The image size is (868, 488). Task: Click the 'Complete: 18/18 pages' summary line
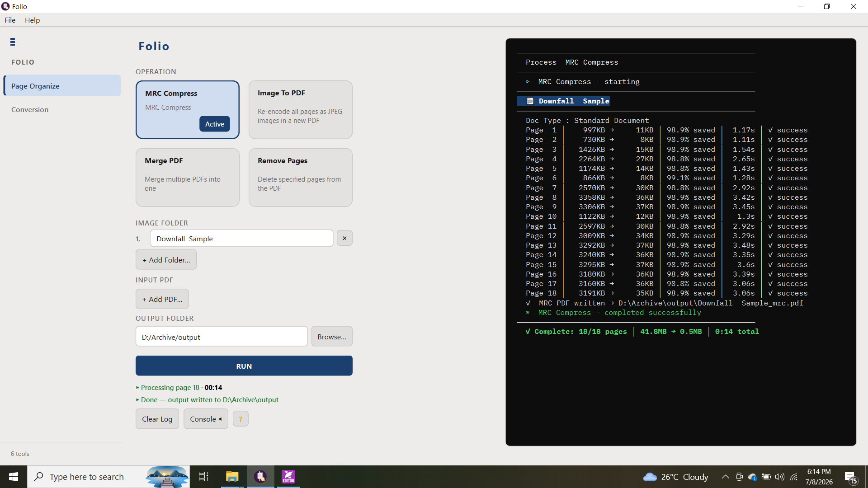pyautogui.click(x=642, y=331)
